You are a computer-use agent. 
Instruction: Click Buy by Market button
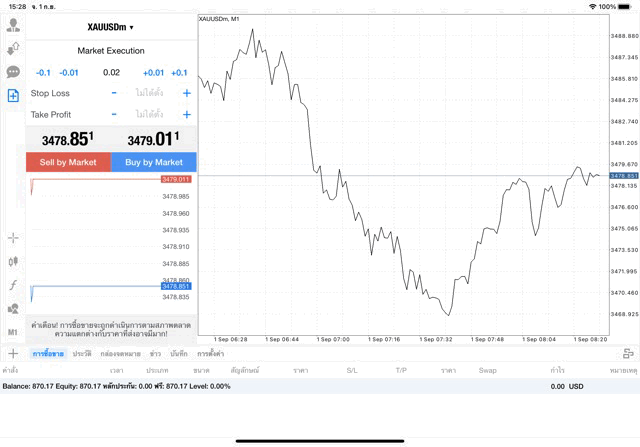pos(154,162)
